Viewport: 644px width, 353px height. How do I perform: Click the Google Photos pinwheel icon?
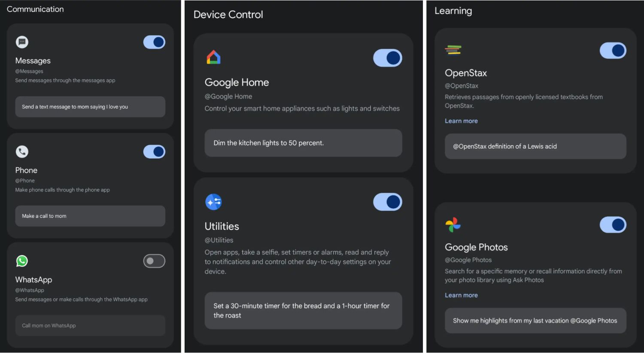pyautogui.click(x=453, y=225)
